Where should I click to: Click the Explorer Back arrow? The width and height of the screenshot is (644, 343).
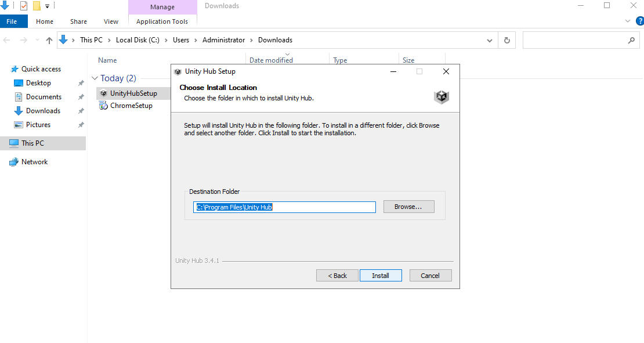(6, 40)
